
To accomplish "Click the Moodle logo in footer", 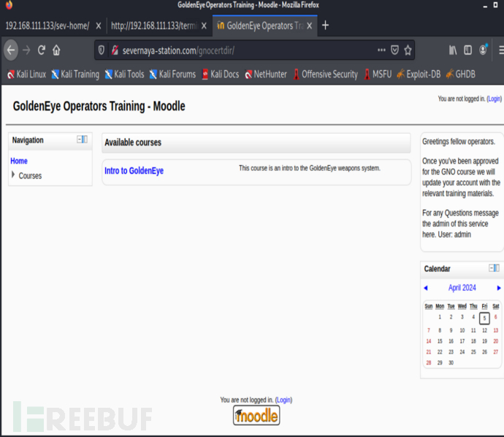I will click(256, 415).
